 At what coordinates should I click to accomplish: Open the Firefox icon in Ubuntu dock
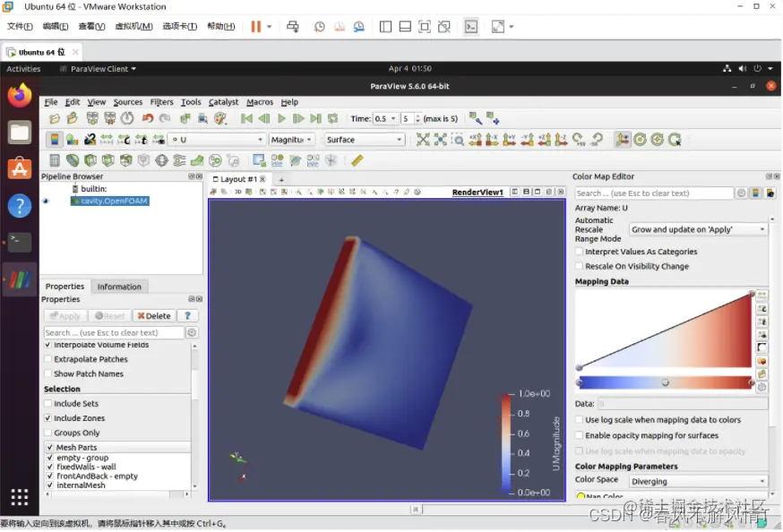point(20,96)
